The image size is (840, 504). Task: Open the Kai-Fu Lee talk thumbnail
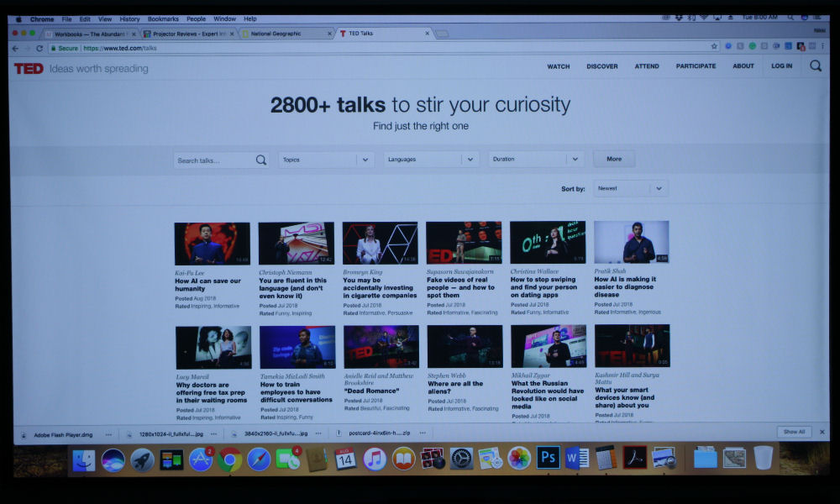point(213,244)
